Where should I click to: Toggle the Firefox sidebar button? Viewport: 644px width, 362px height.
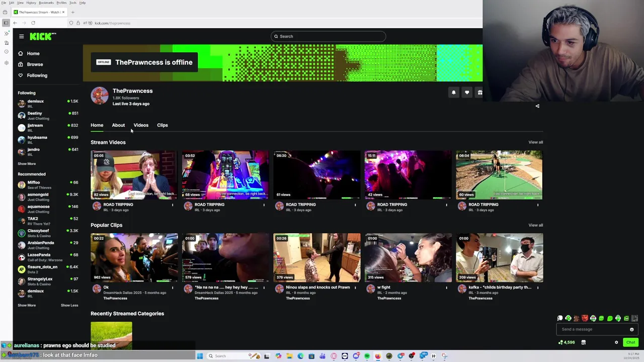point(6,23)
